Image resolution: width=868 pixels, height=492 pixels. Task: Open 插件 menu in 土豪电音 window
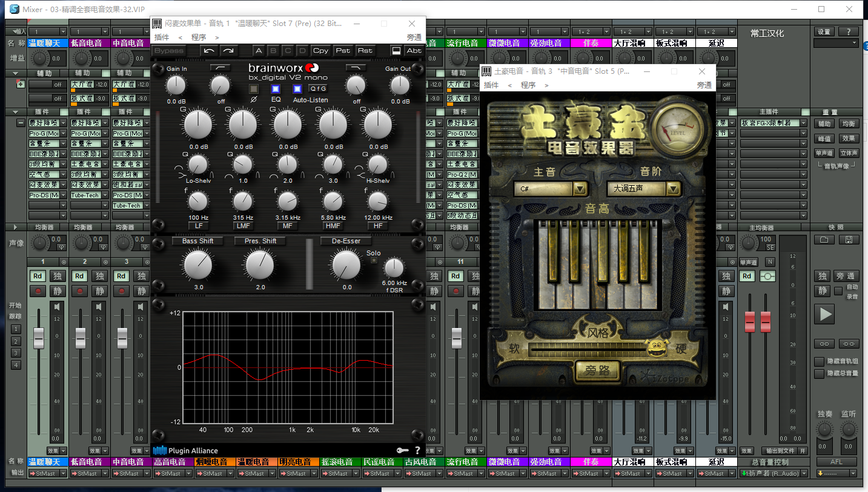tap(491, 85)
